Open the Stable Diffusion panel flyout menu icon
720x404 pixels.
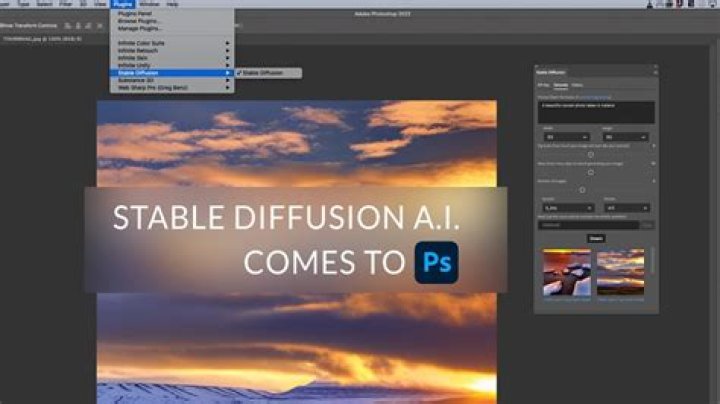click(655, 73)
